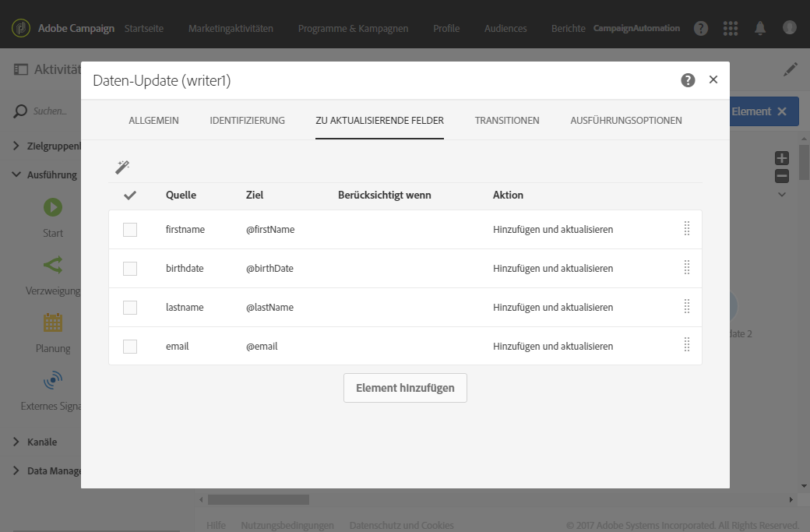Open the Nutzungsbedingungen link
Viewport: 810px width, 532px height.
tap(287, 525)
